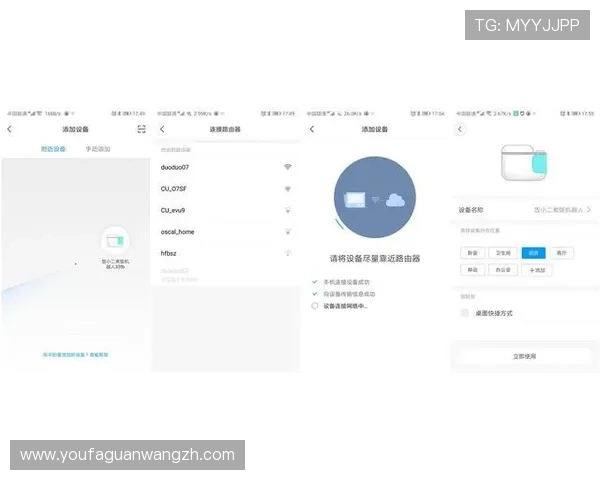Tap the +添加 room button
Image resolution: width=600 pixels, height=480 pixels.
[x=537, y=270]
